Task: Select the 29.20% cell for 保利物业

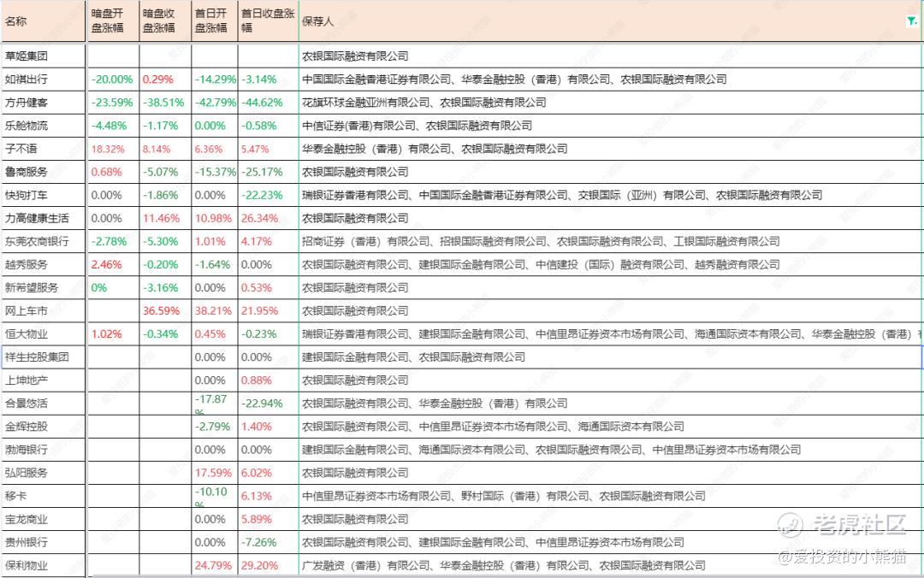Action: [x=268, y=566]
